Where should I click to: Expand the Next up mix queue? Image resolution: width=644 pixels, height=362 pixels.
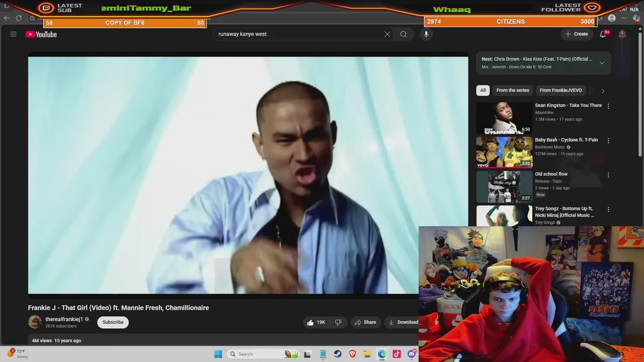(x=602, y=63)
